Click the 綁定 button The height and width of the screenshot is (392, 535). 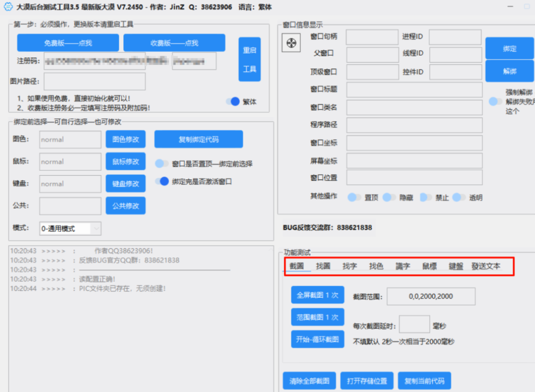point(509,48)
